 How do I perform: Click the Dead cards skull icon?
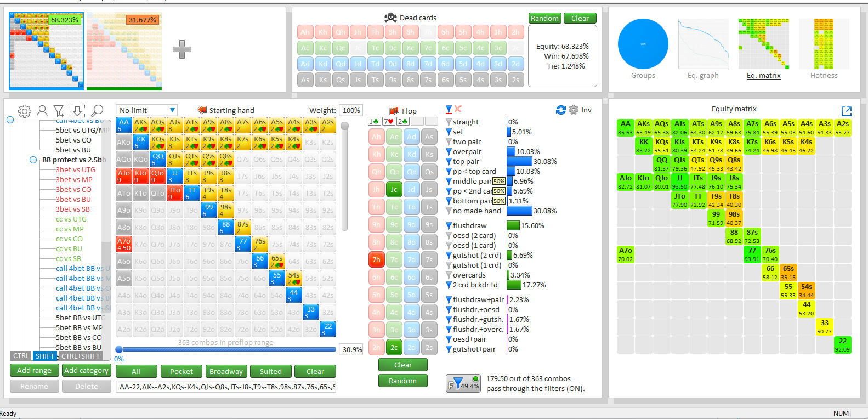pos(390,18)
